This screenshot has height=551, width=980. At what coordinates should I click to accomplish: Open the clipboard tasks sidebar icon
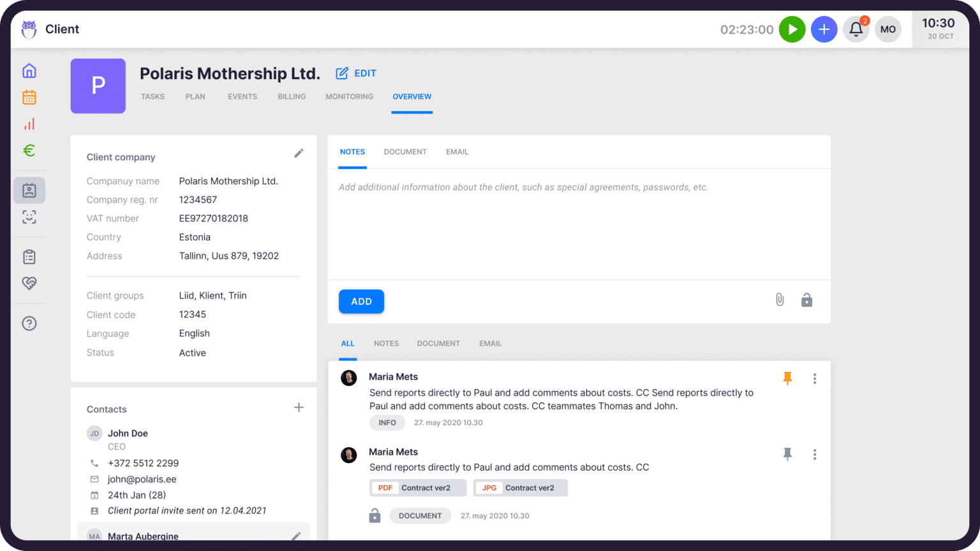(29, 257)
